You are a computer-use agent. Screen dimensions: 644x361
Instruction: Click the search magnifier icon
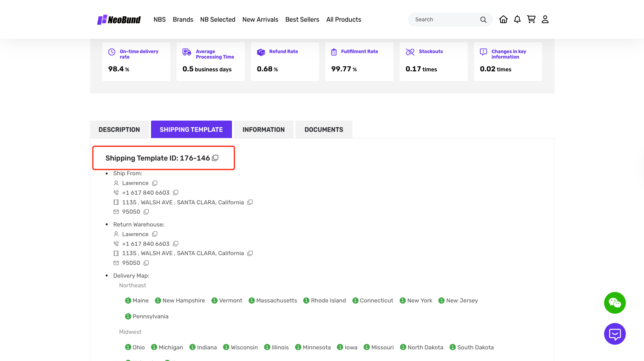pos(483,20)
